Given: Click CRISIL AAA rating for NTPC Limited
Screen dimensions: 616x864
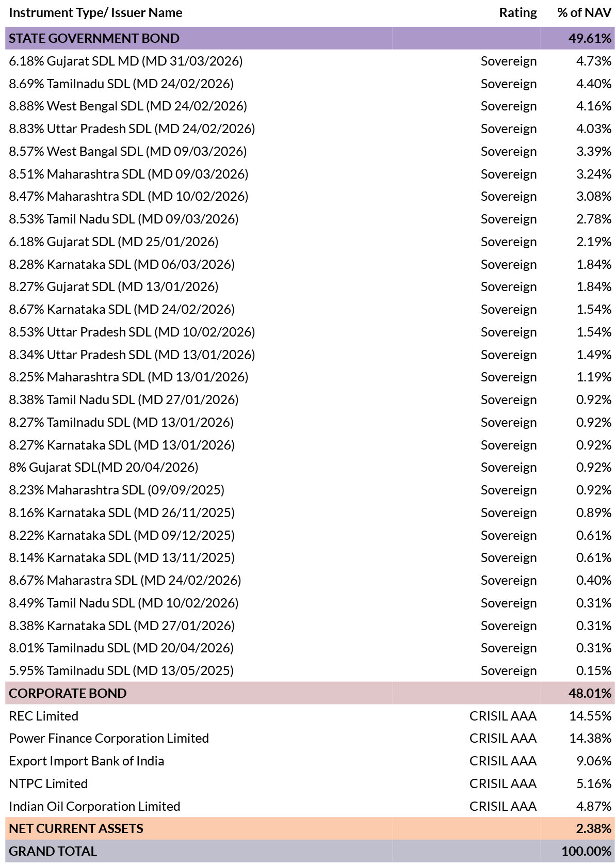Looking at the screenshot, I should (503, 783).
